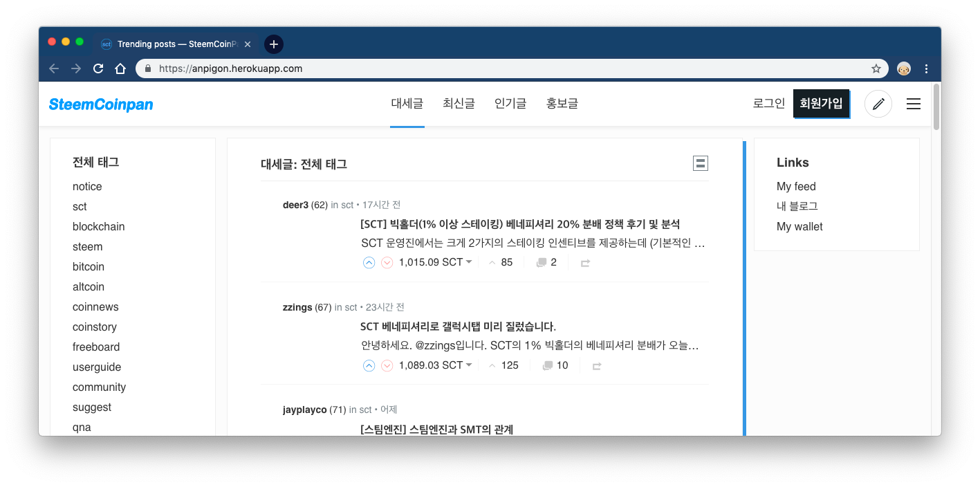The width and height of the screenshot is (980, 487).
Task: Expand payout dropdown for 1,015.09 SCT
Action: [x=469, y=262]
